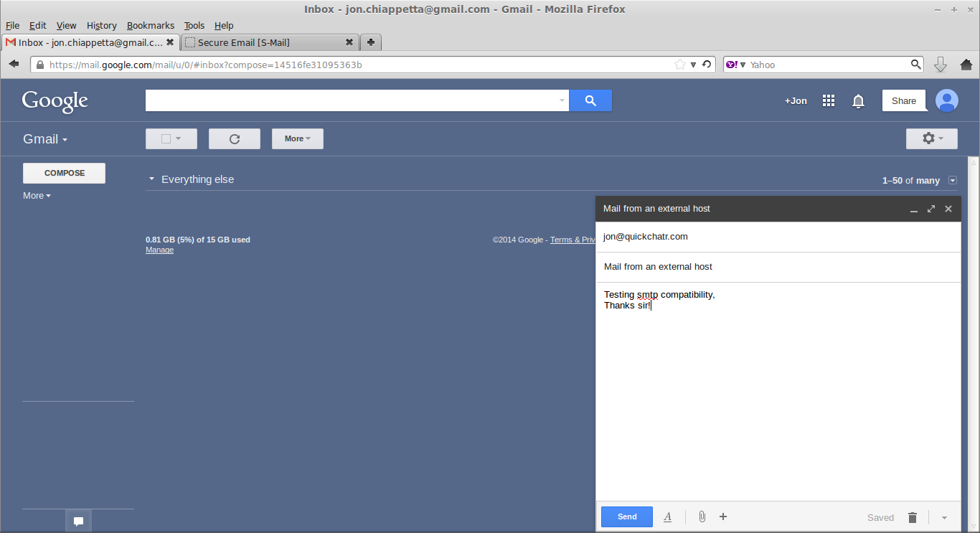This screenshot has height=533, width=980.
Task: Click the URL address bar
Action: click(x=359, y=65)
